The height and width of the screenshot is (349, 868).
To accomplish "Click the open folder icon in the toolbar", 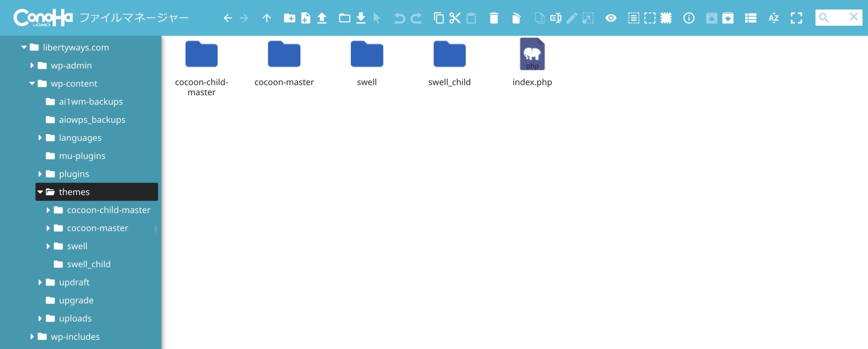I will [x=344, y=18].
